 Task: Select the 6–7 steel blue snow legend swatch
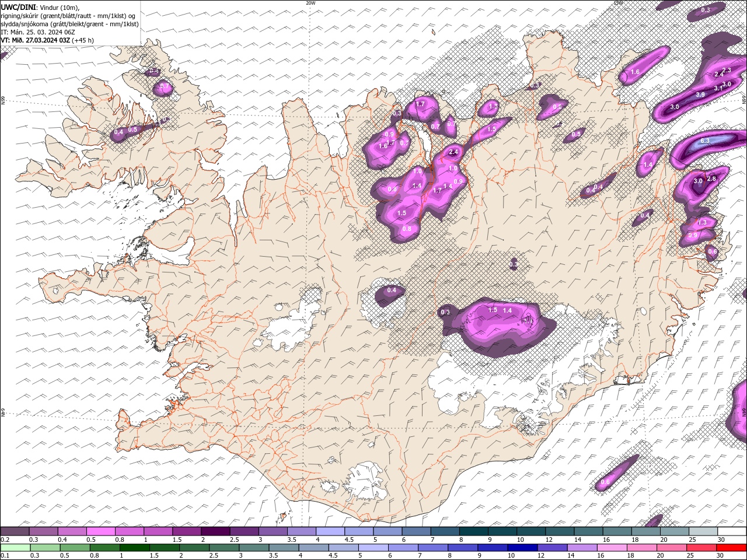click(x=416, y=531)
